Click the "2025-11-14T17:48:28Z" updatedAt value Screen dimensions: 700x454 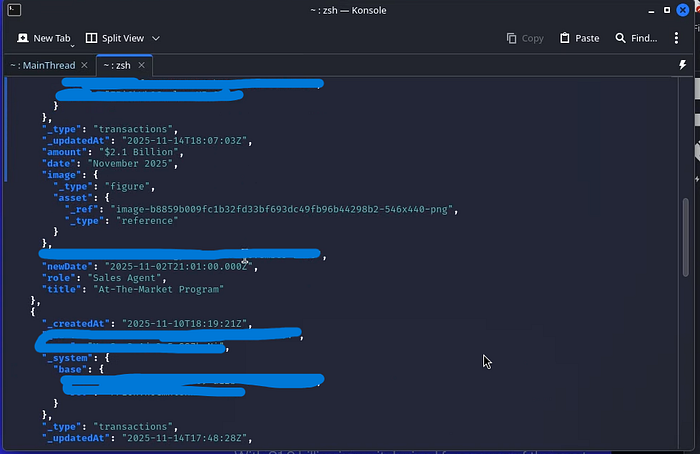click(184, 438)
